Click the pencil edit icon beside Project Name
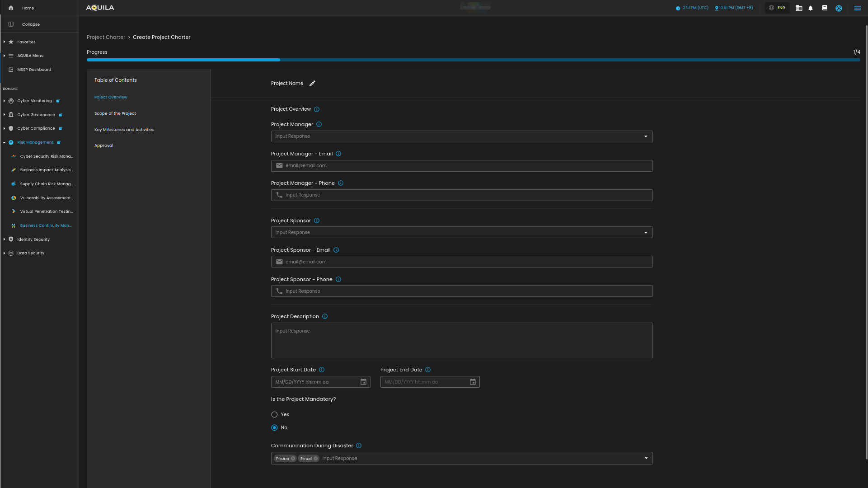The height and width of the screenshot is (488, 868). pyautogui.click(x=312, y=84)
